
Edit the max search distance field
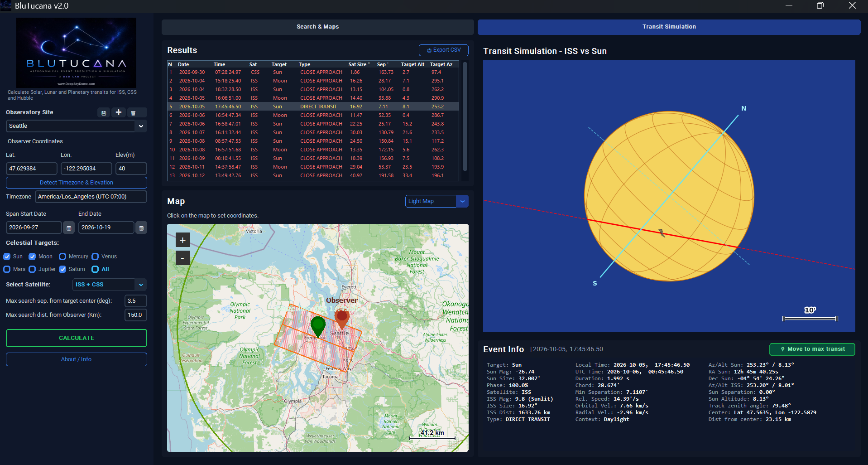click(135, 315)
